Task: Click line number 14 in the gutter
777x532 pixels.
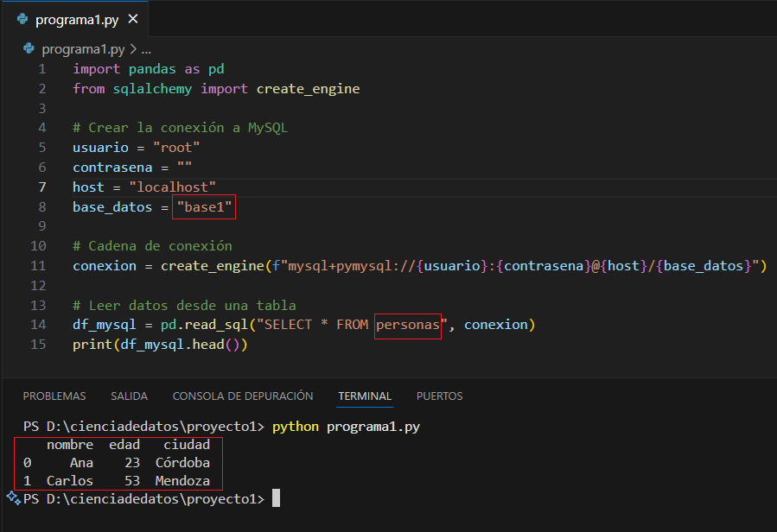Action: click(38, 325)
